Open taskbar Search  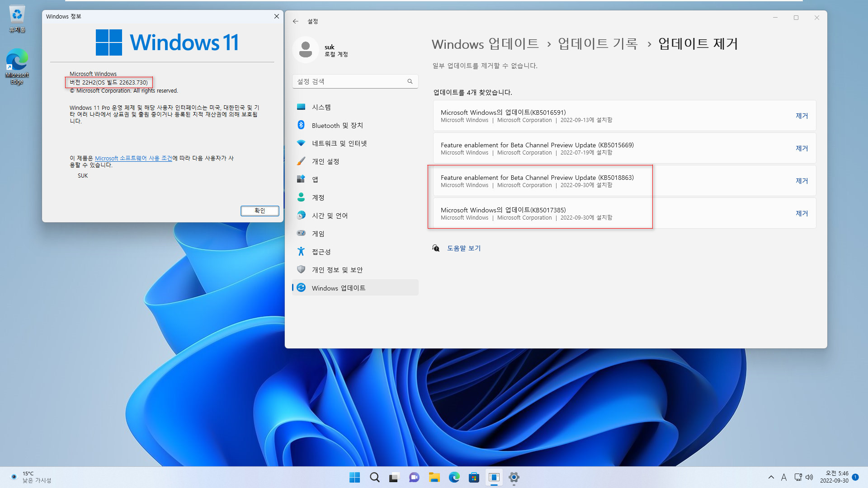(x=375, y=477)
